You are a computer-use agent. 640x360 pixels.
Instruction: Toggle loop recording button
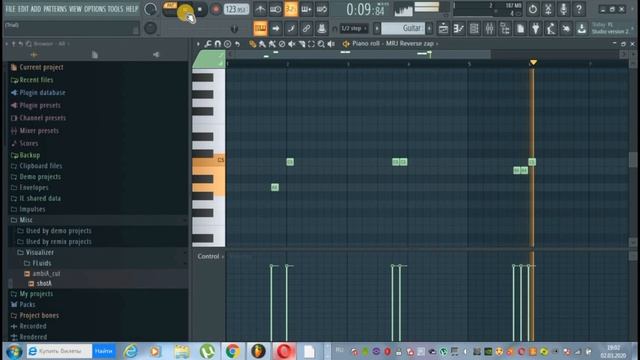(322, 9)
